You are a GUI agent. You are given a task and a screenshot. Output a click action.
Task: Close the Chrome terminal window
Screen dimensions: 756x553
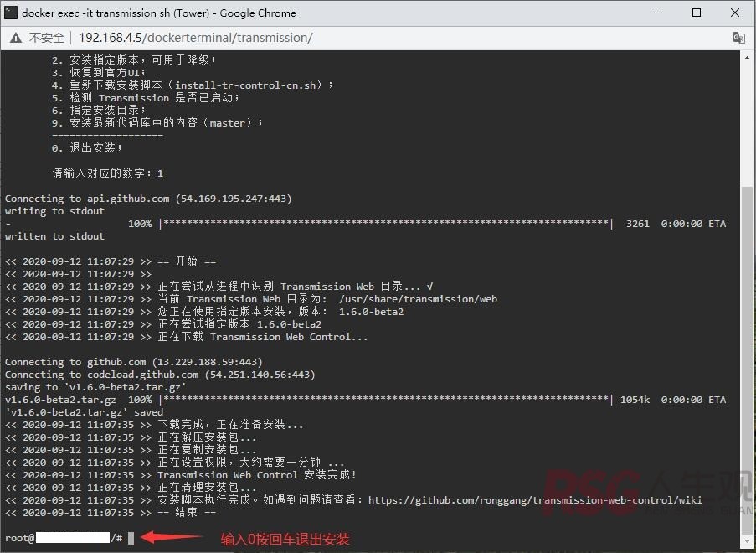735,13
